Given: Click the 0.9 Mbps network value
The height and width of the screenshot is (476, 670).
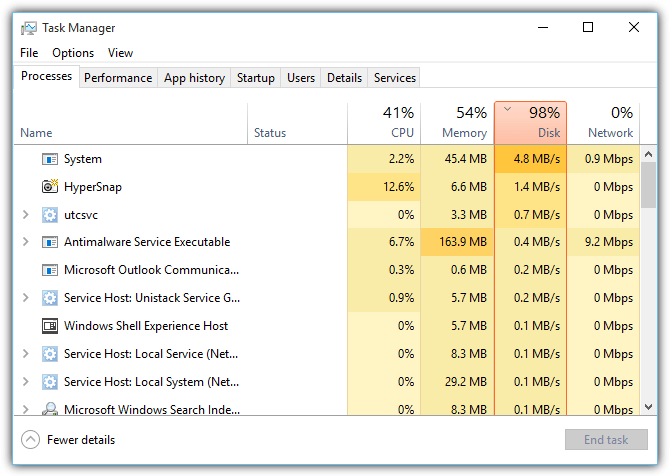Looking at the screenshot, I should click(x=609, y=159).
